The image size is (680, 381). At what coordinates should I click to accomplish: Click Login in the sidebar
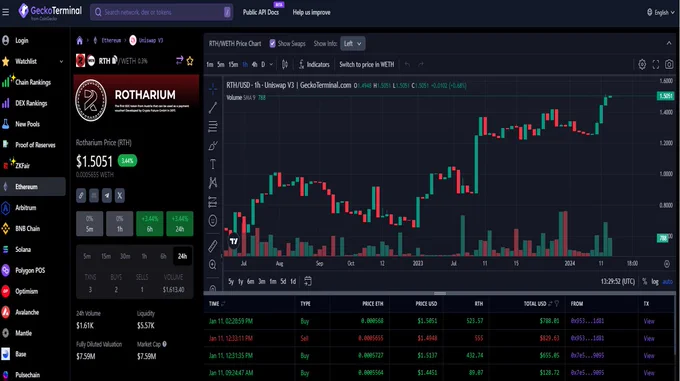pos(22,40)
